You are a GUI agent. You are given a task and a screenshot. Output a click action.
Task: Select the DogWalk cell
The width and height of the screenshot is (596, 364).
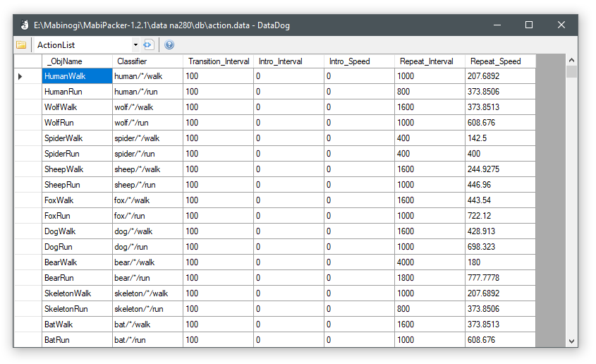point(77,231)
